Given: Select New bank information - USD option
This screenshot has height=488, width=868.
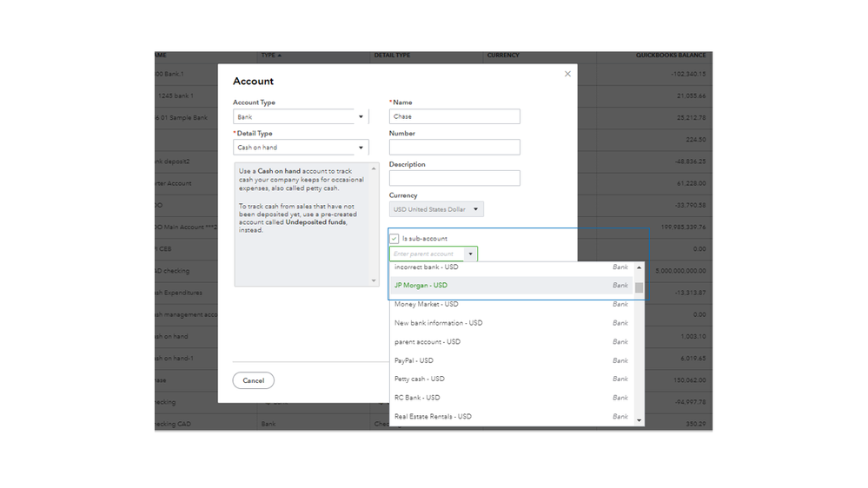Looking at the screenshot, I should (512, 323).
